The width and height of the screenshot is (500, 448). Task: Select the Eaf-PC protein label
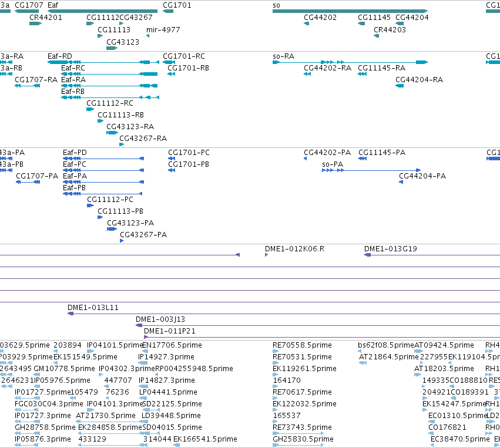pos(74,164)
